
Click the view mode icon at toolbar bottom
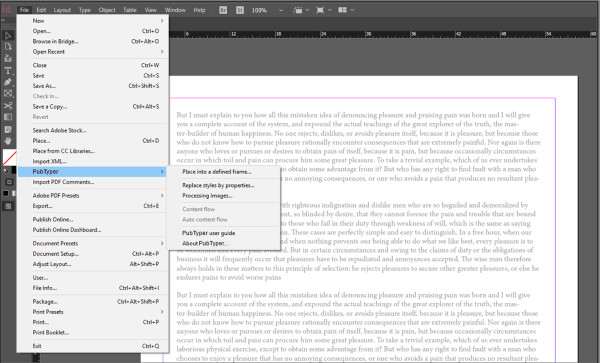(8, 207)
